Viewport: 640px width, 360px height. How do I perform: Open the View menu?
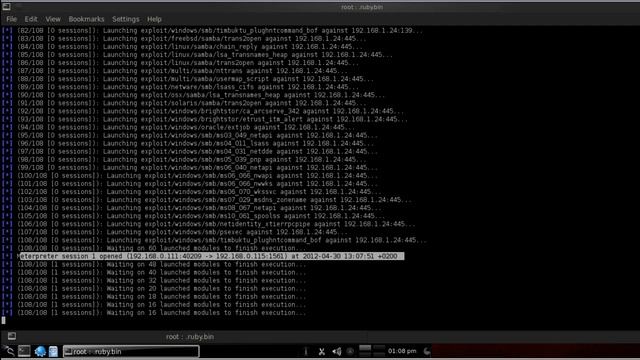click(x=53, y=19)
